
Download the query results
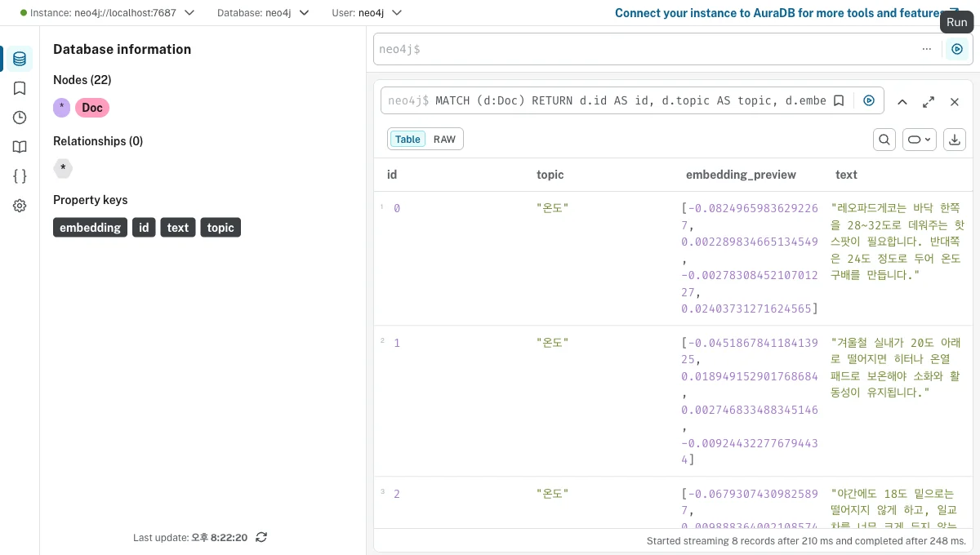coord(954,140)
